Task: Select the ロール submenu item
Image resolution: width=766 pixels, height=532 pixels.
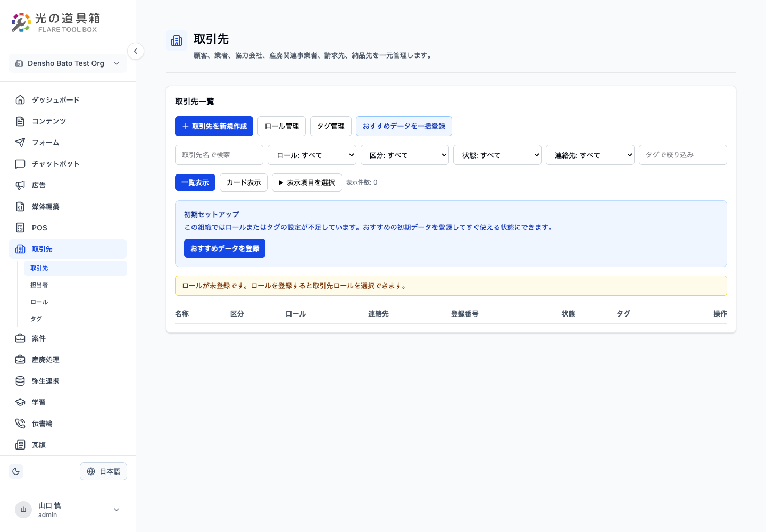Action: 76,302
